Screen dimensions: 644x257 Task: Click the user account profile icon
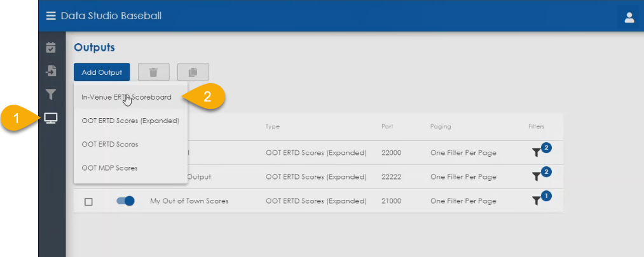[x=629, y=17]
